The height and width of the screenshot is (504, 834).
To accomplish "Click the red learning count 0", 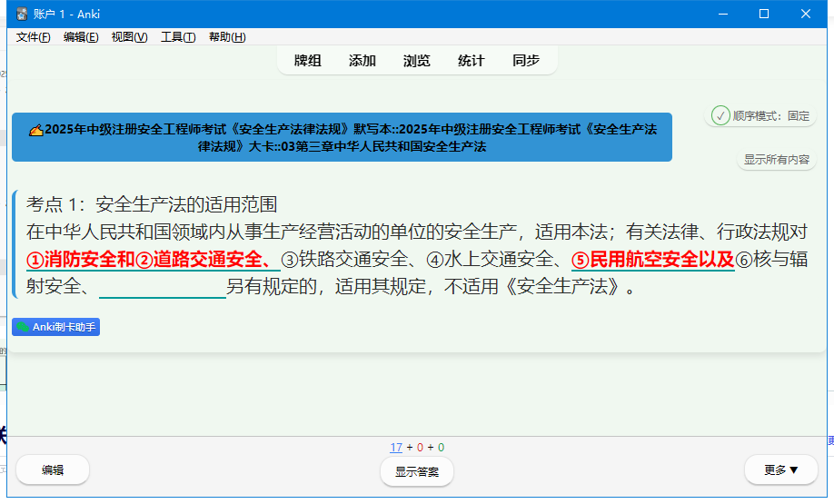I will pos(421,448).
